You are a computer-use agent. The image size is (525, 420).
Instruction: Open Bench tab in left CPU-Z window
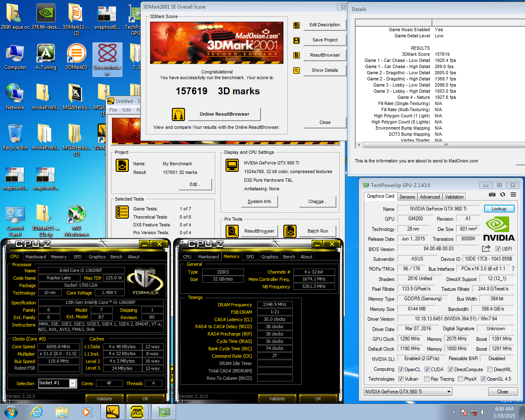[116, 257]
